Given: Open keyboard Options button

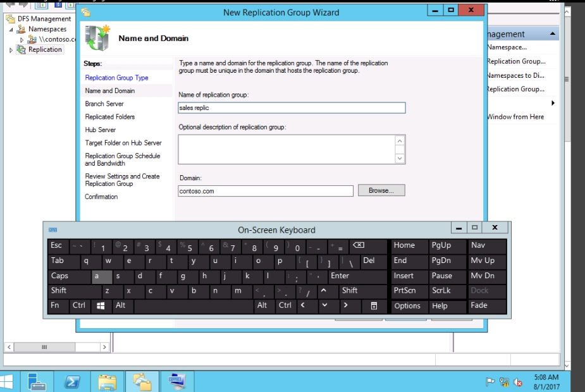Looking at the screenshot, I should click(x=407, y=306).
